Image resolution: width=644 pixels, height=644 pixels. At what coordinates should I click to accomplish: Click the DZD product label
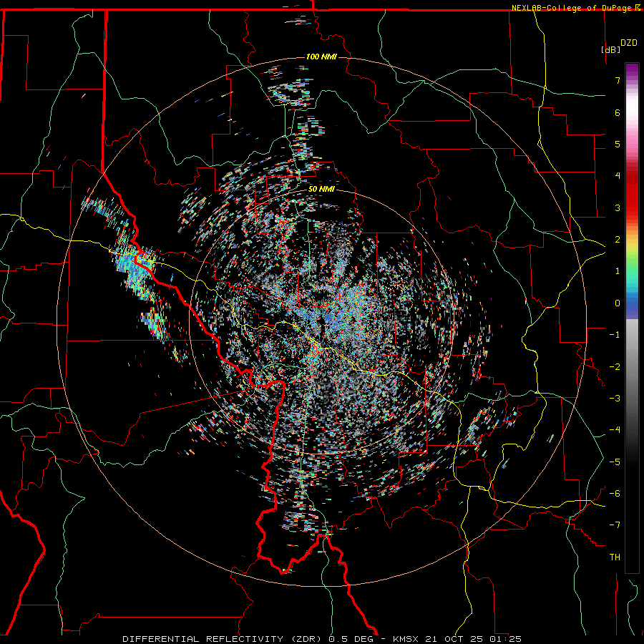[x=629, y=43]
